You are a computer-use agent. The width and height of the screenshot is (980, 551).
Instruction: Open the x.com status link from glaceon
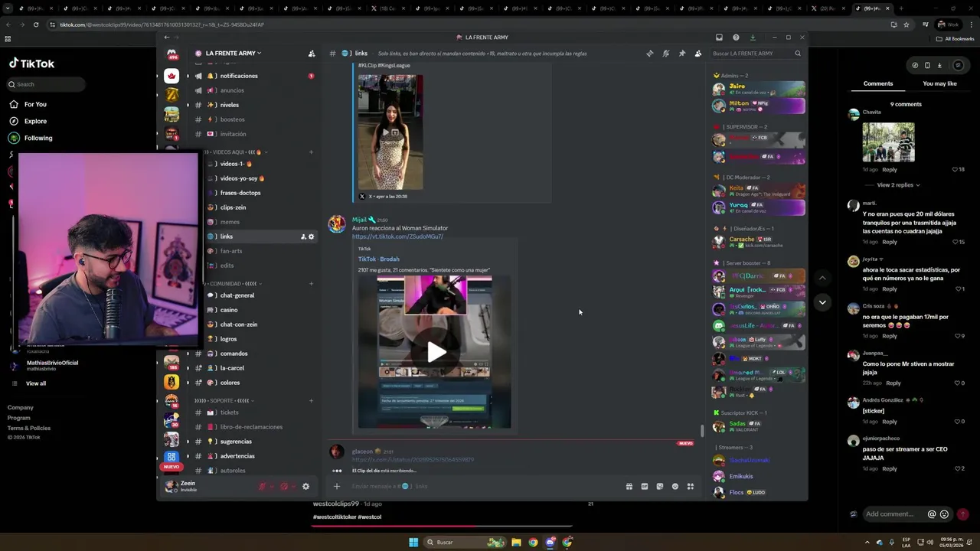coord(413,460)
